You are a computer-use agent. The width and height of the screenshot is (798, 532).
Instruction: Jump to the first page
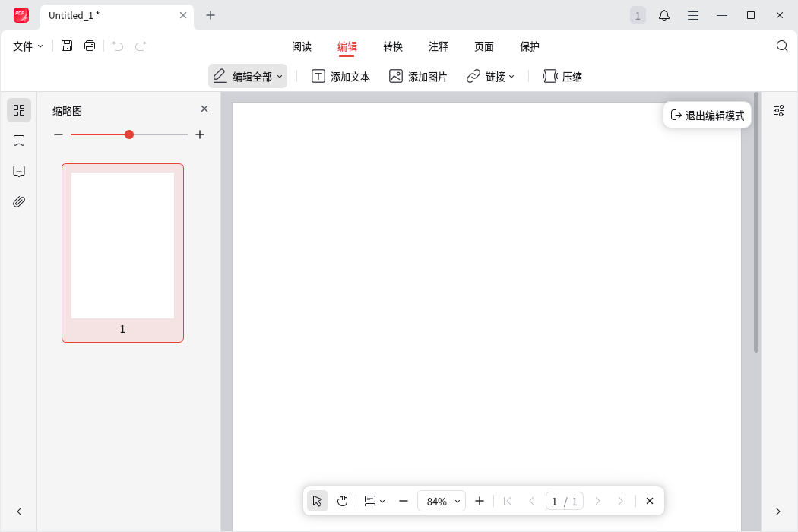coord(508,501)
